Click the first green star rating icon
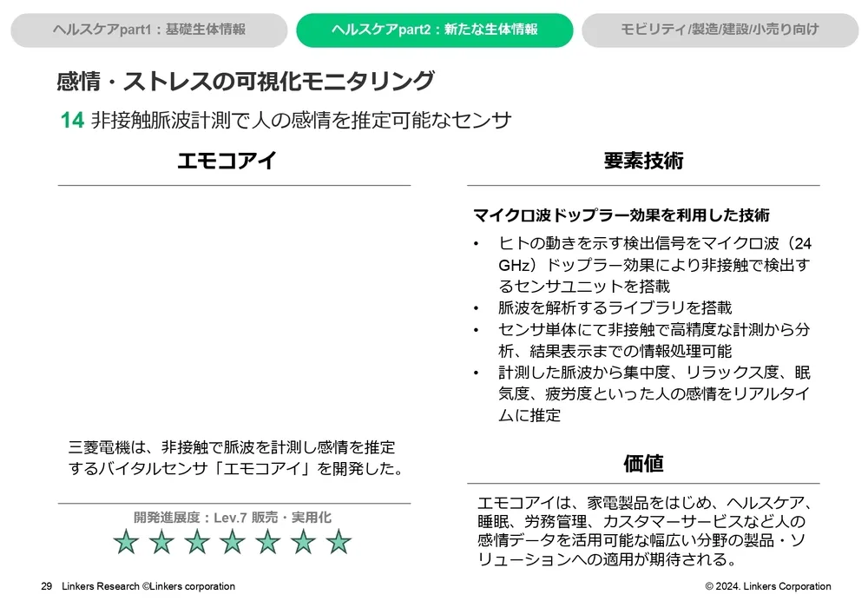Viewport: 868px width, 601px height. pos(127,543)
